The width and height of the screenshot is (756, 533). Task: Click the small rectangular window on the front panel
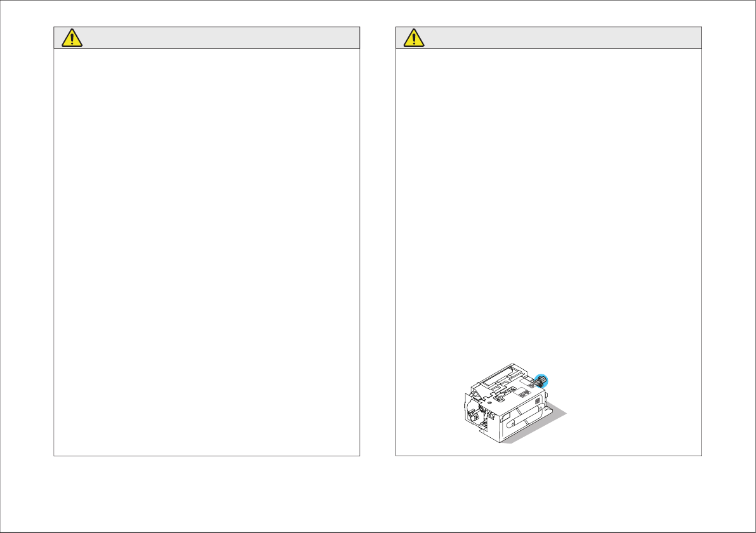coord(505,418)
